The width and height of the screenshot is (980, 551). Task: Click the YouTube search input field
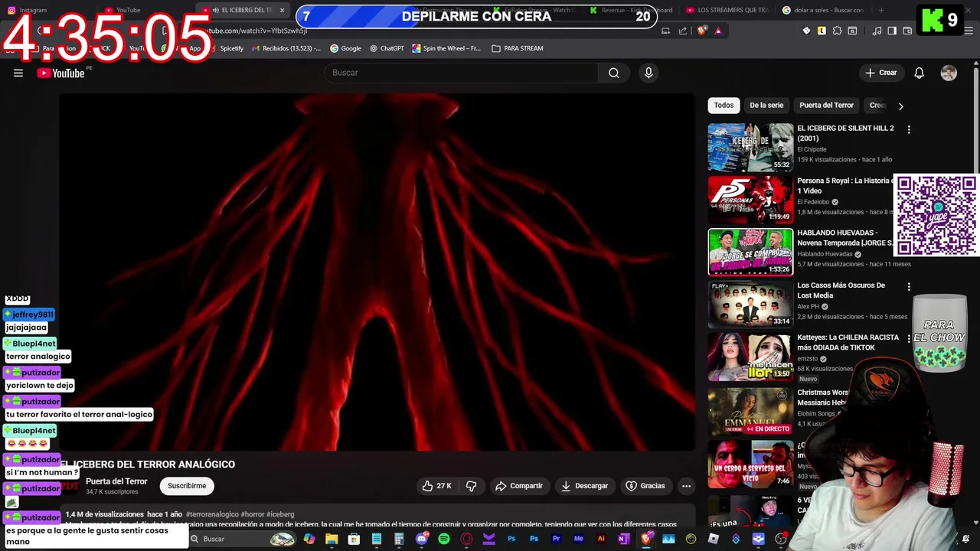pyautogui.click(x=462, y=73)
